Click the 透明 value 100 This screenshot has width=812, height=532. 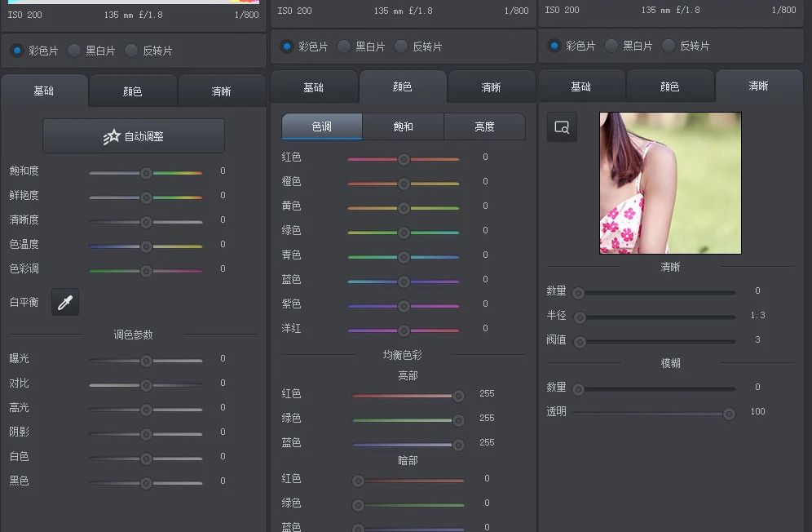click(x=757, y=411)
